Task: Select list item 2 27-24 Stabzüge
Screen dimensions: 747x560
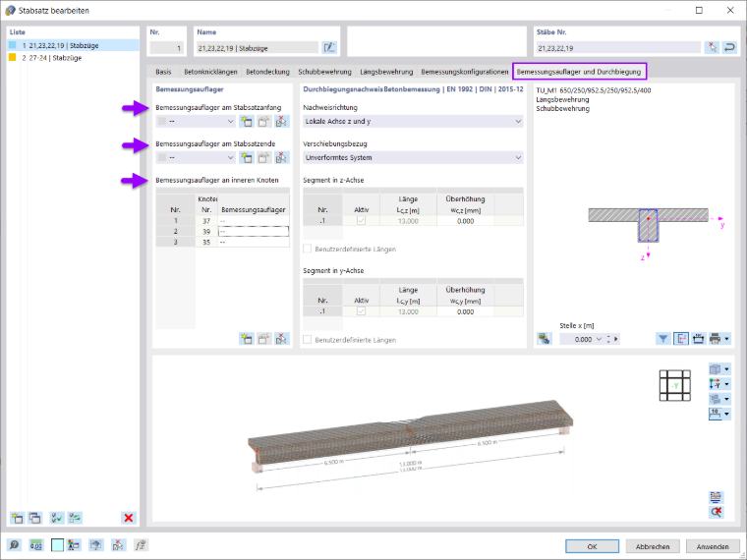Action: point(73,58)
